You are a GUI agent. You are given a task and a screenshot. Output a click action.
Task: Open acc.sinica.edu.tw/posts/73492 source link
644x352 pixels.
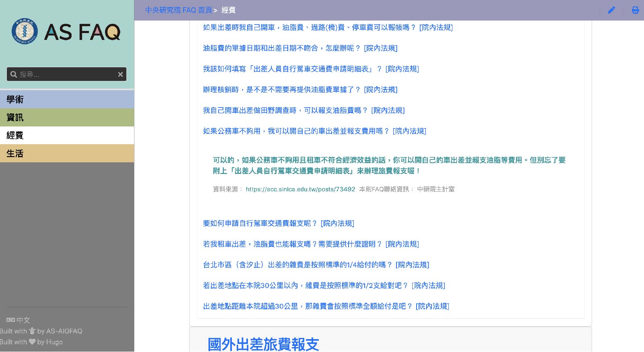point(300,189)
